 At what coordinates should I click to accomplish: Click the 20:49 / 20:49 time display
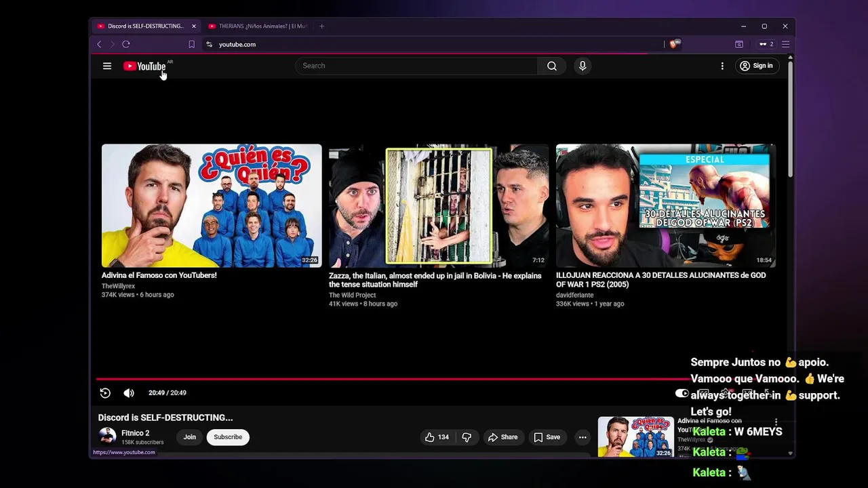click(x=167, y=393)
